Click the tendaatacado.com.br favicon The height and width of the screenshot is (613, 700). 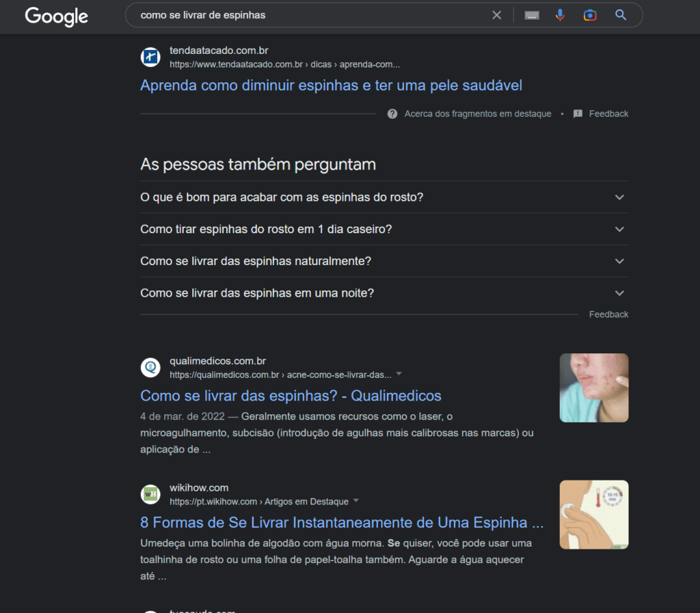[150, 57]
